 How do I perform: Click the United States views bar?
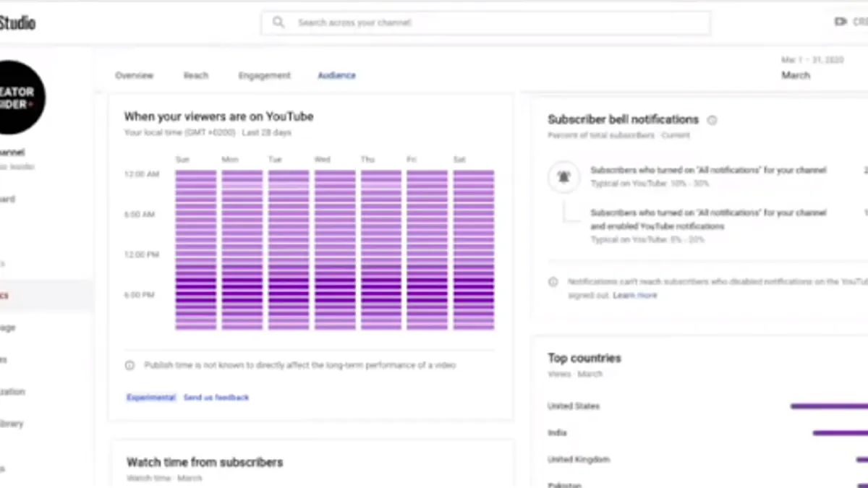829,406
